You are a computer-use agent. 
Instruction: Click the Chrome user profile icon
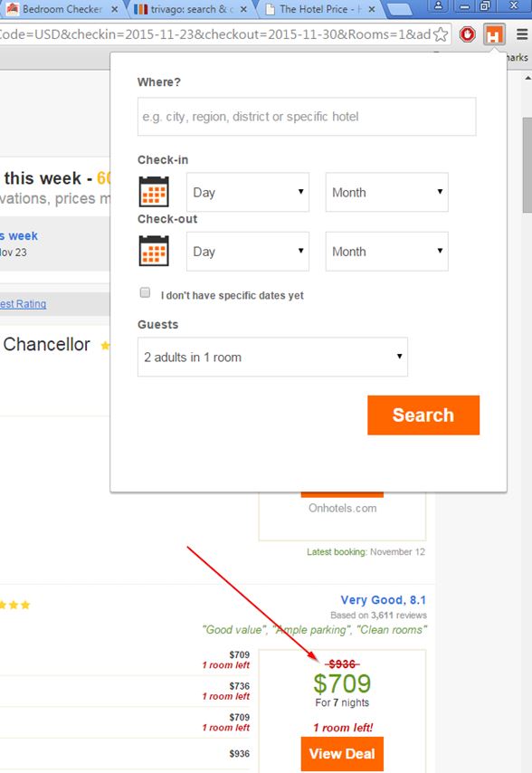click(x=438, y=6)
